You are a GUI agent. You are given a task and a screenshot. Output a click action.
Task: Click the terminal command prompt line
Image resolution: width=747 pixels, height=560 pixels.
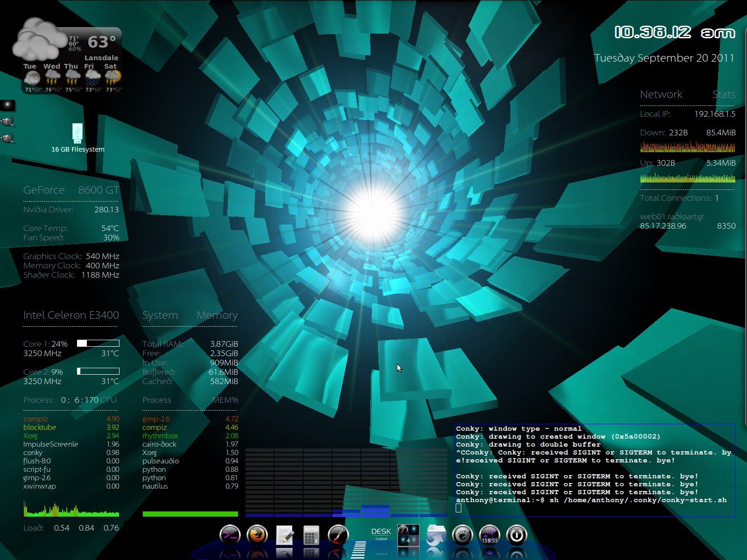(x=592, y=500)
